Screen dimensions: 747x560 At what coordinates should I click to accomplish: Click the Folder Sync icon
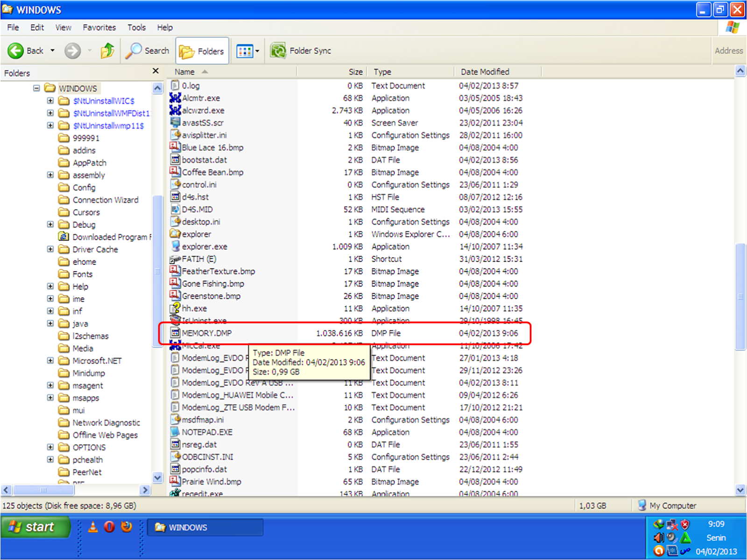[278, 50]
